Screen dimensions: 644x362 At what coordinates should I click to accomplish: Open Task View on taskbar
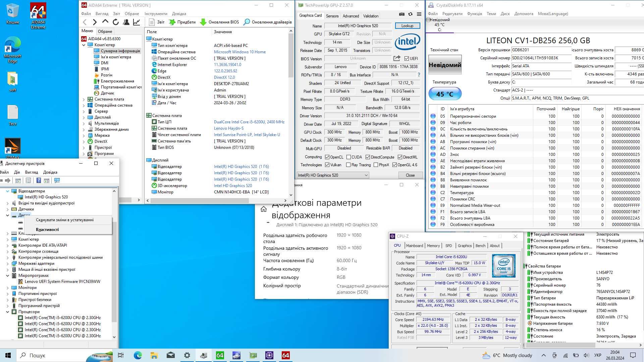(x=121, y=355)
